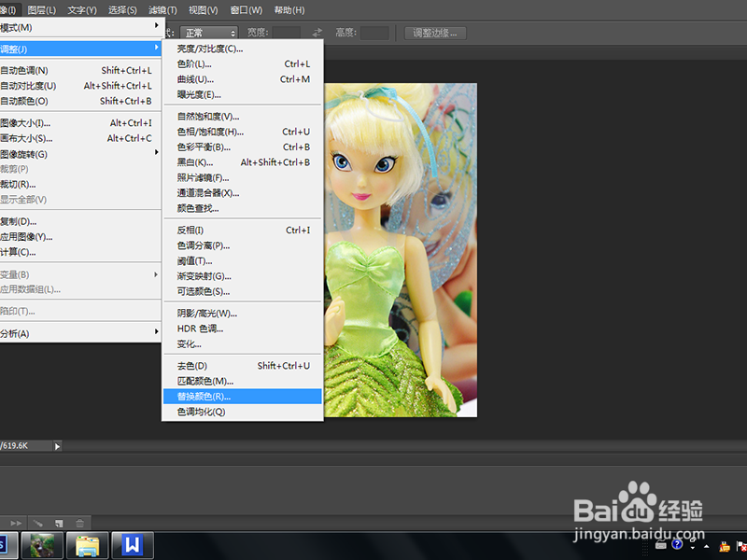Choose 去色(D) adjustment
This screenshot has width=747, height=560.
[x=243, y=365]
